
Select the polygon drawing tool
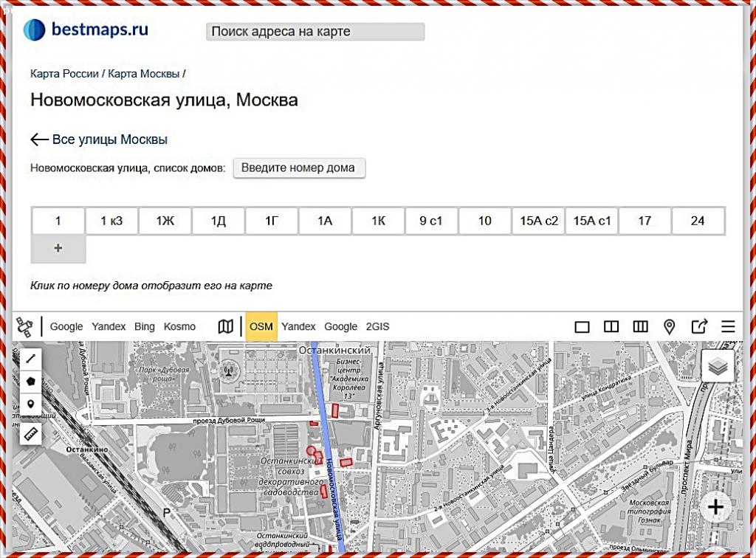pyautogui.click(x=31, y=382)
